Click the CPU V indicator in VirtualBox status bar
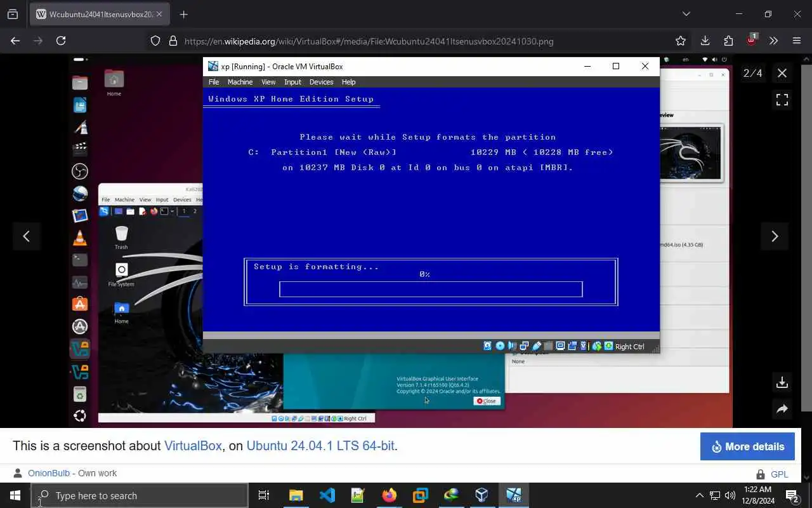 pyautogui.click(x=584, y=346)
